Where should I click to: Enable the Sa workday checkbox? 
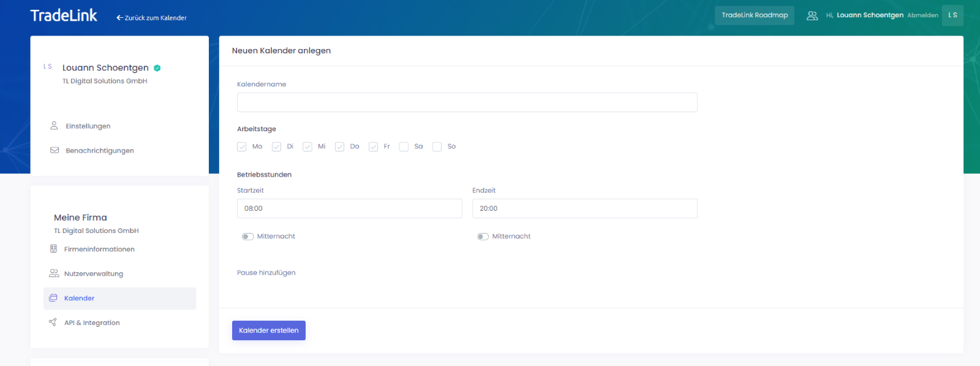(404, 147)
